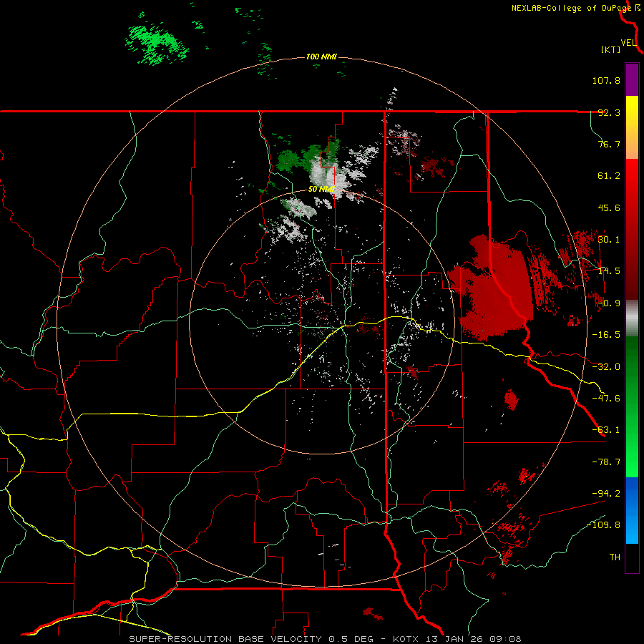
Task: Click the -109.8 legend value
Action: 604,525
